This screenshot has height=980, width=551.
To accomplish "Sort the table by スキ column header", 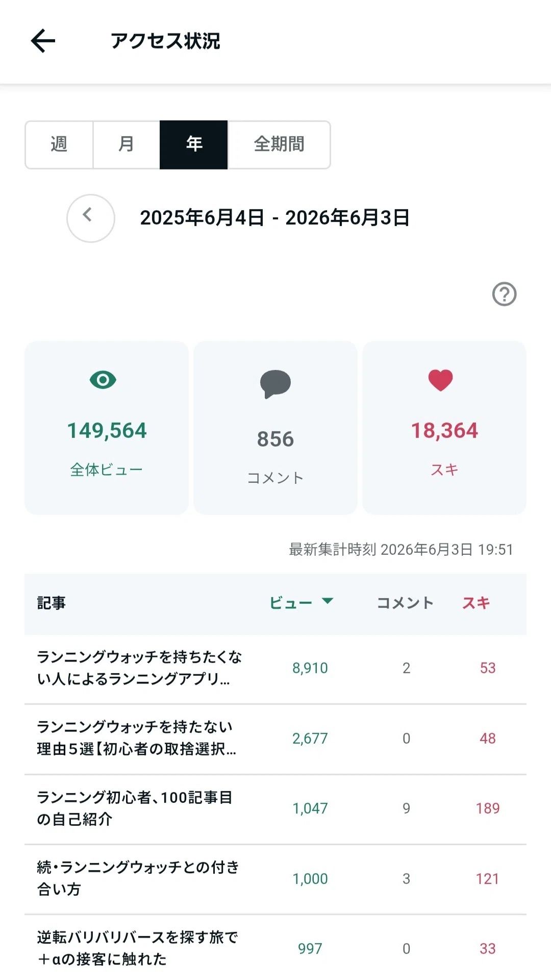I will point(476,603).
